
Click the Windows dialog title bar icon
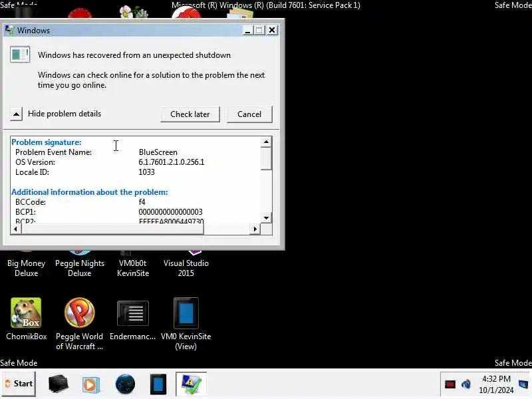point(9,30)
